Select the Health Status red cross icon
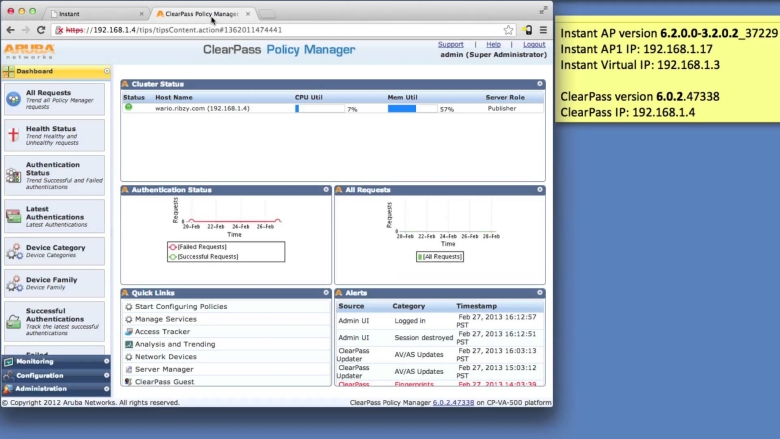 pos(13,135)
